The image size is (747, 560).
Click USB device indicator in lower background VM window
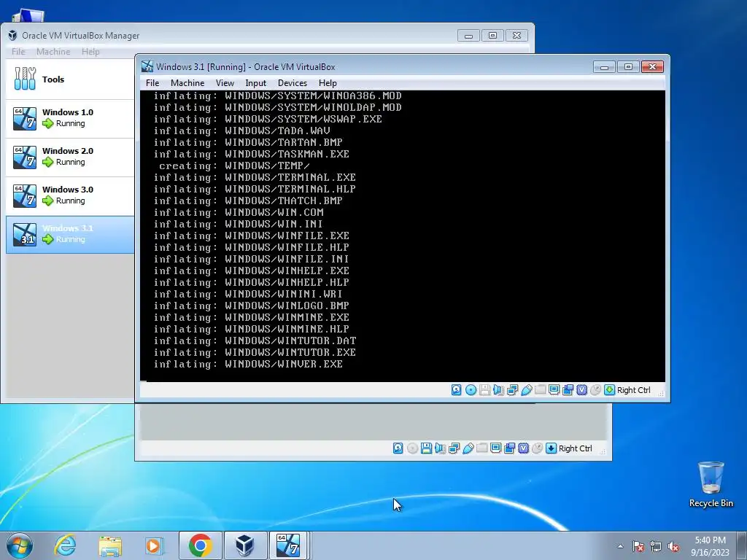[x=468, y=448]
